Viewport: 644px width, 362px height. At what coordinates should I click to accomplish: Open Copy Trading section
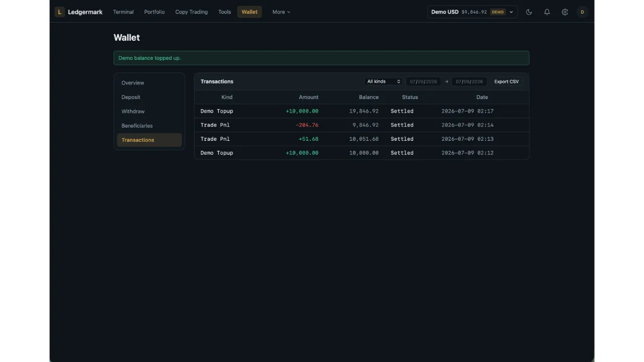tap(191, 12)
